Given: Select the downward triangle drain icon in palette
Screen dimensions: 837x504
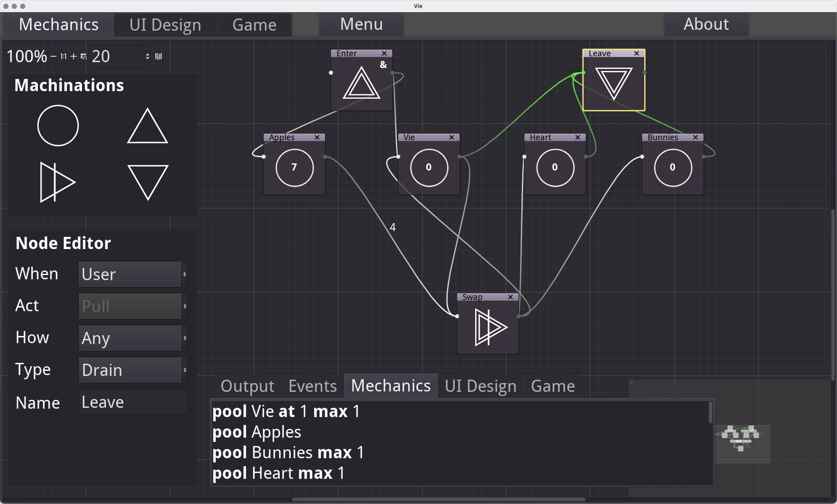Looking at the screenshot, I should [x=148, y=182].
